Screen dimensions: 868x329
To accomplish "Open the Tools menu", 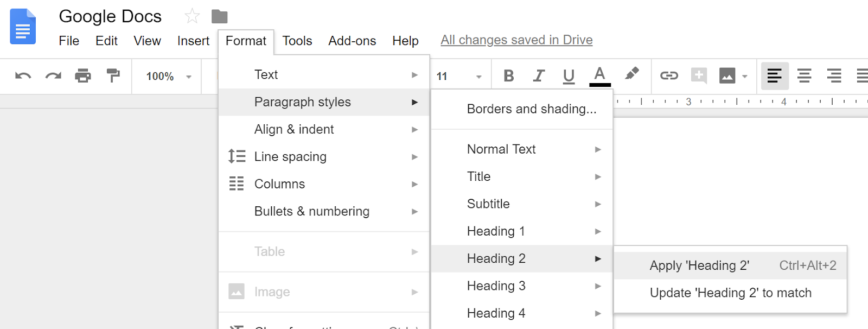I will pyautogui.click(x=297, y=41).
